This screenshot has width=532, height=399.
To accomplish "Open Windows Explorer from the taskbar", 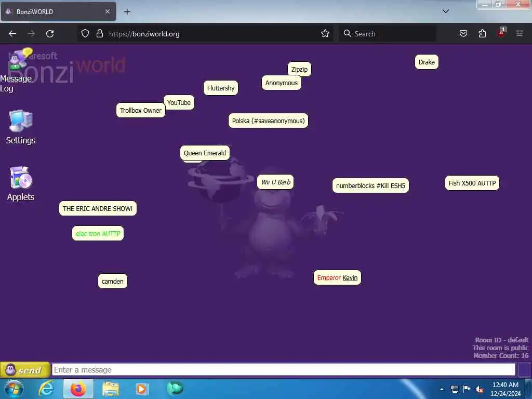I will tap(110, 389).
